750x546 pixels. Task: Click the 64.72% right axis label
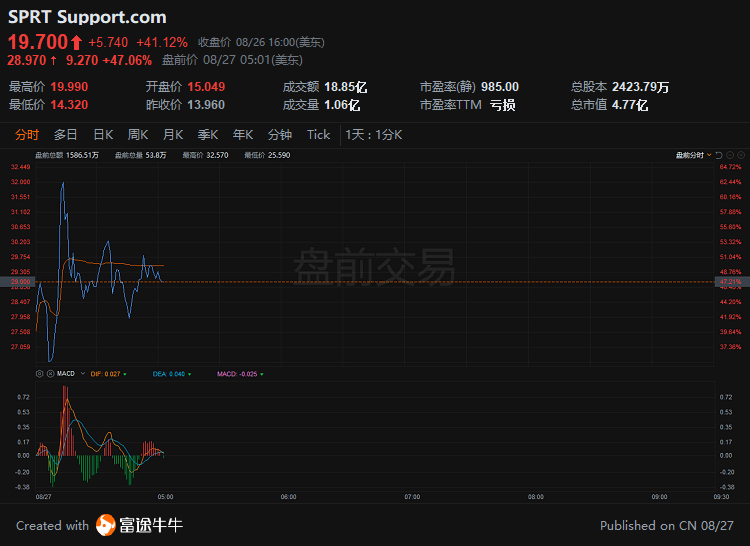point(730,167)
